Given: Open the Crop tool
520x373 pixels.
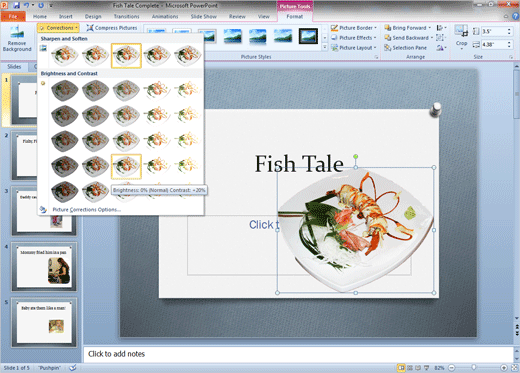Looking at the screenshot, I should coord(461,37).
